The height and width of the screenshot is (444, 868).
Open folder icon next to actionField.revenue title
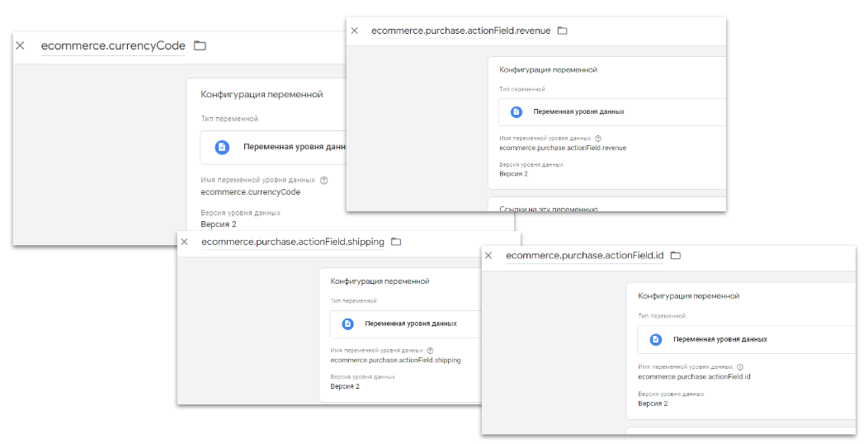[x=563, y=31]
